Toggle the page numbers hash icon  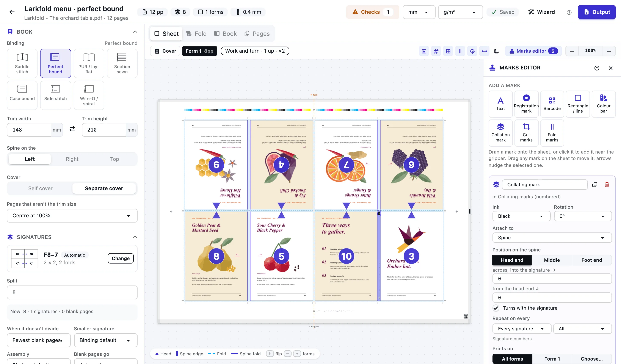pyautogui.click(x=436, y=51)
